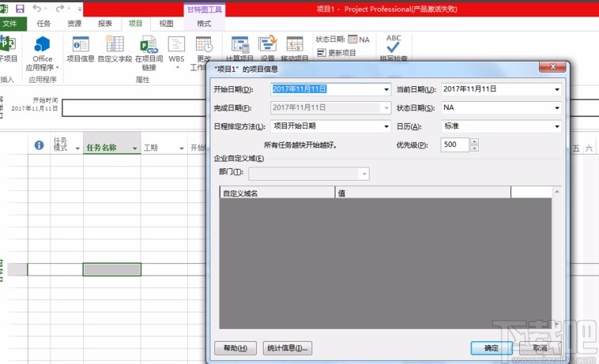Click the 自定义域名 column header

277,193
